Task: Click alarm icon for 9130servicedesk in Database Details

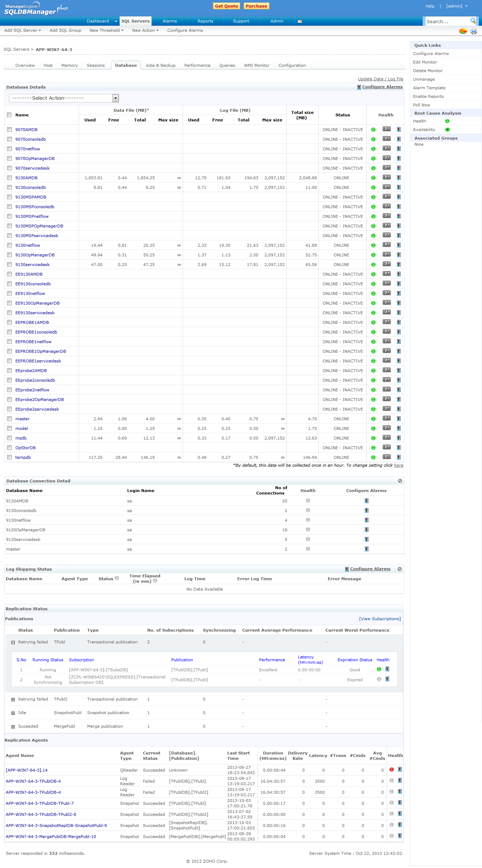Action: point(399,265)
